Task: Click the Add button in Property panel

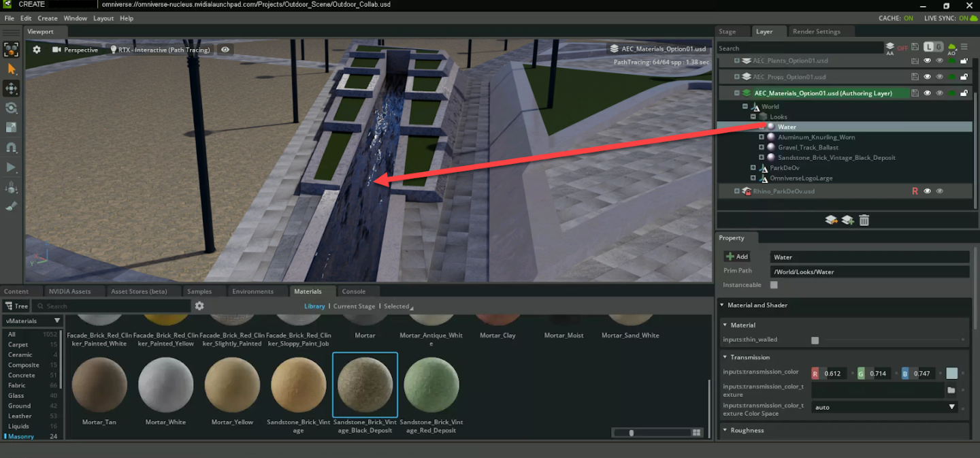Action: click(737, 257)
